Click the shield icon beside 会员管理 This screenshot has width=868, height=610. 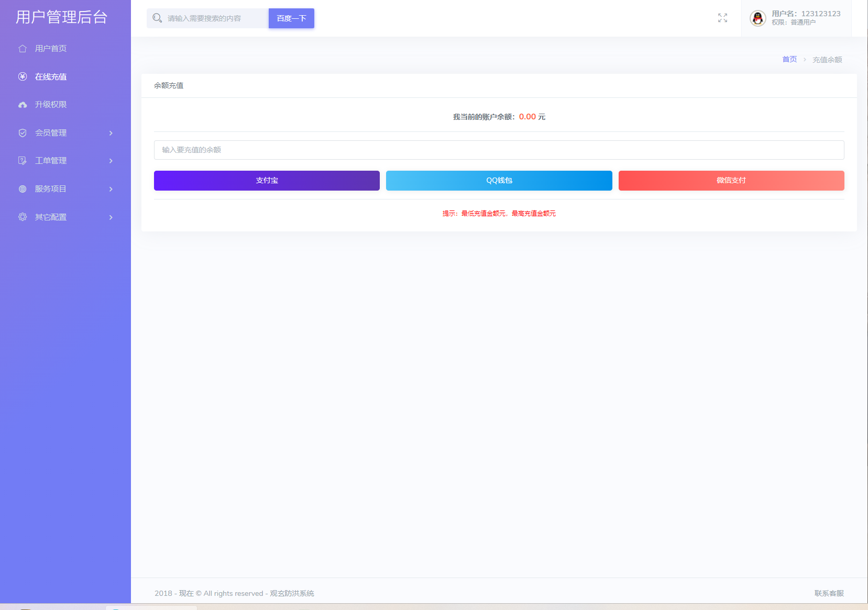pyautogui.click(x=23, y=133)
